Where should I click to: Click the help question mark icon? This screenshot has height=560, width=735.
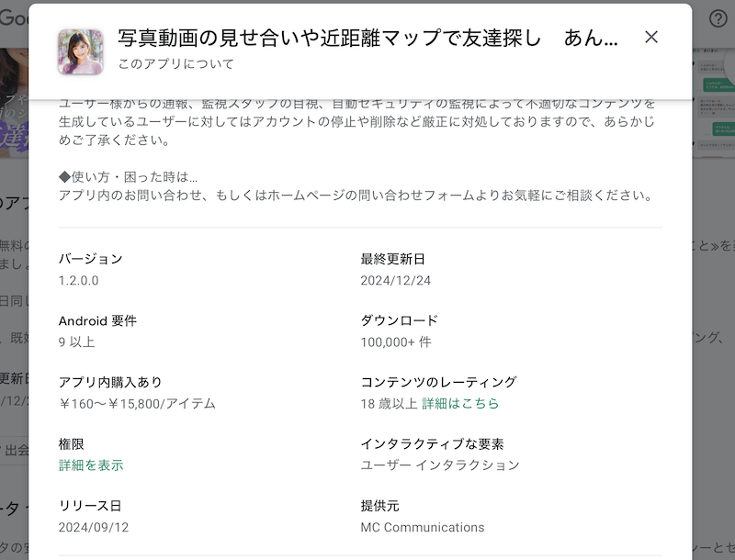pos(718,18)
